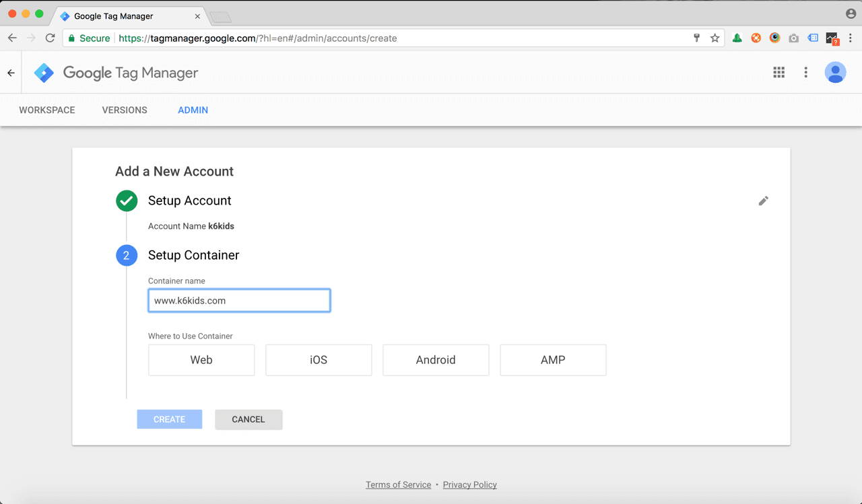
Task: Click the chart extension icon with badge
Action: point(832,39)
